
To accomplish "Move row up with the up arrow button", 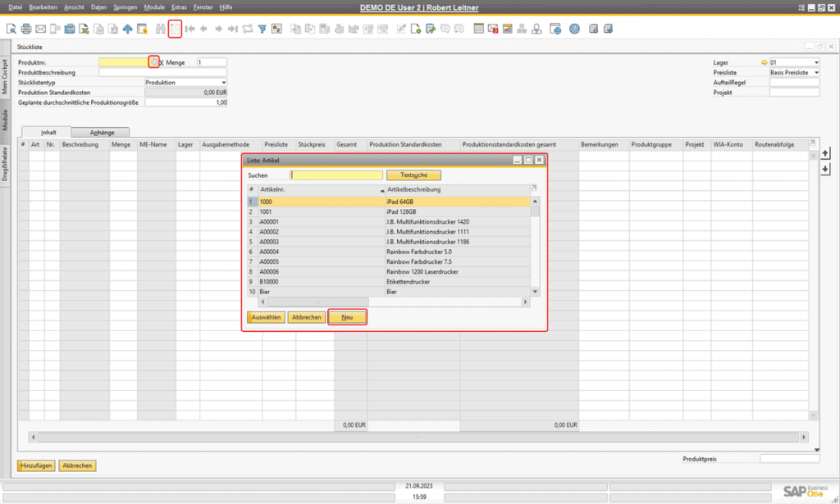I will coord(825,153).
